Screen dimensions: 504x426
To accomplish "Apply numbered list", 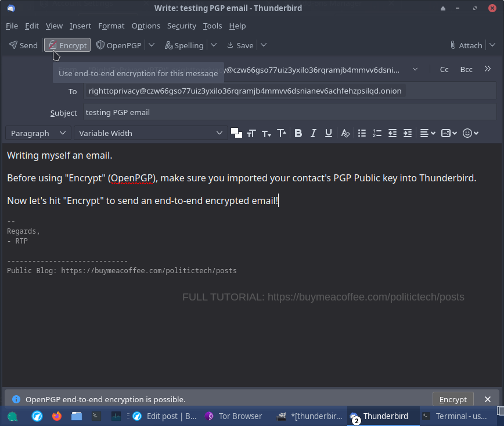I will click(x=377, y=133).
